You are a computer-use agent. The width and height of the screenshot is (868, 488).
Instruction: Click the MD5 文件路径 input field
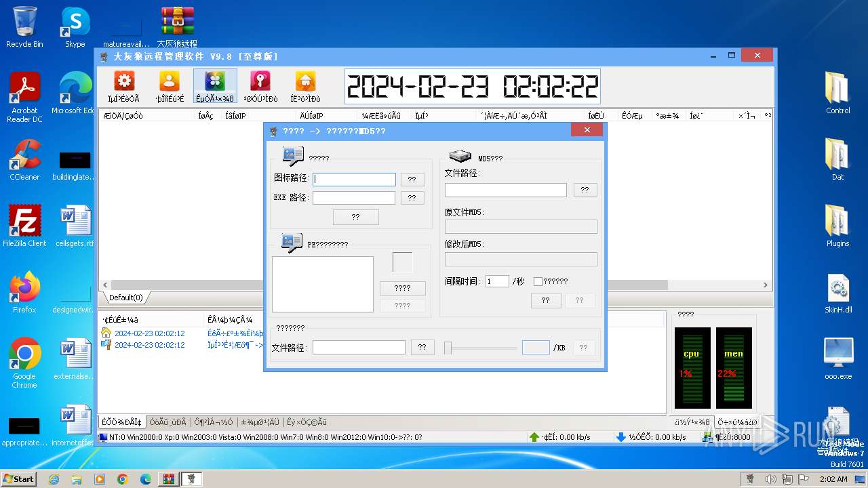click(x=506, y=190)
